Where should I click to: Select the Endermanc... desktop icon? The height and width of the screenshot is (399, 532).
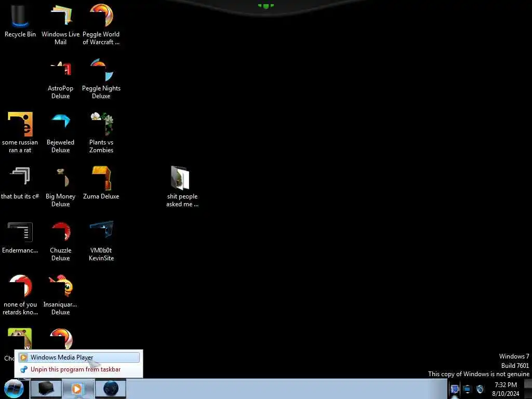pyautogui.click(x=20, y=237)
